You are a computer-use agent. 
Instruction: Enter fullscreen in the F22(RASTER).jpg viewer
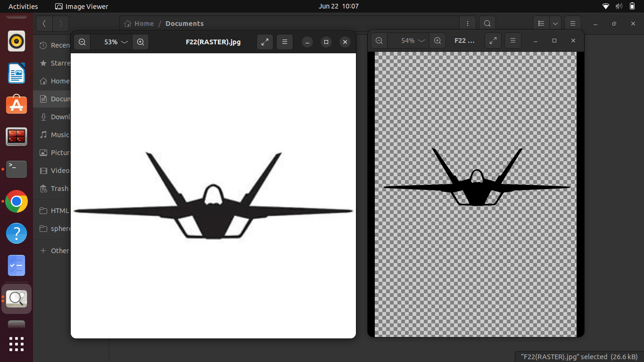265,42
